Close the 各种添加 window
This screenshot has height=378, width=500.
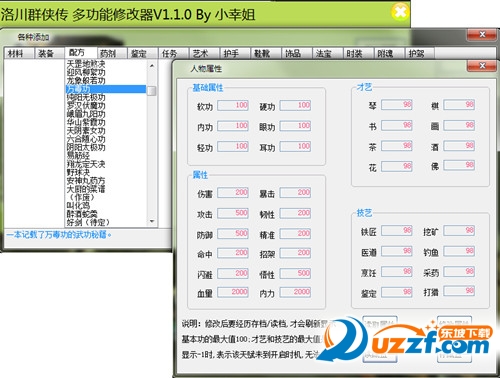pyautogui.click(x=482, y=34)
